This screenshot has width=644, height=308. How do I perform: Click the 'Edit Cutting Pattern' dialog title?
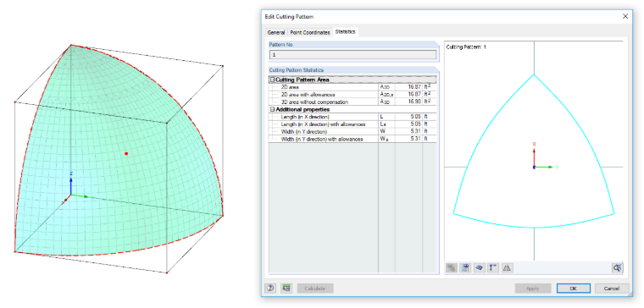coord(289,17)
